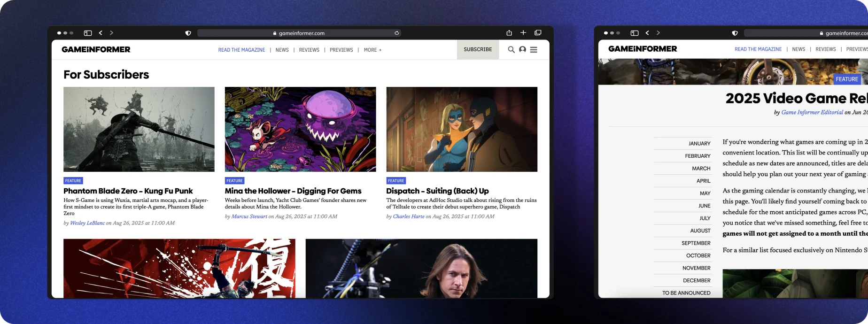The height and width of the screenshot is (324, 868).
Task: Open the hamburger menu icon
Action: click(x=534, y=49)
